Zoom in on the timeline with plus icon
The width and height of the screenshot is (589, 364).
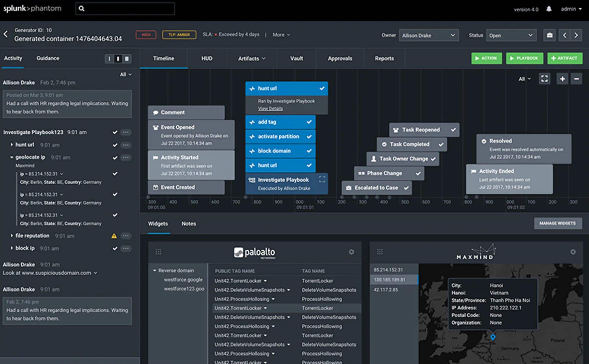point(562,78)
